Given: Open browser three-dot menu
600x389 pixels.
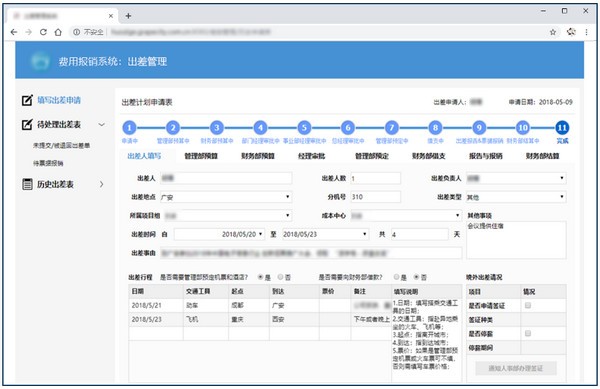Looking at the screenshot, I should point(586,32).
